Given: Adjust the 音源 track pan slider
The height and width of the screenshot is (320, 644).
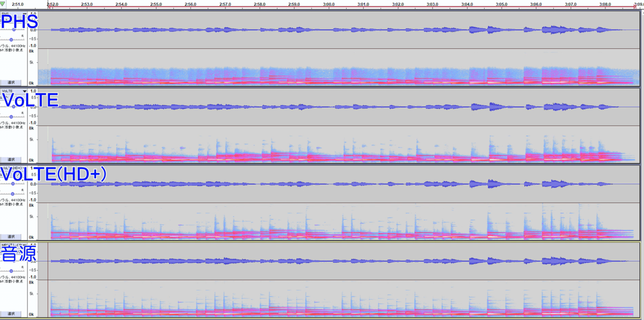Looking at the screenshot, I should tap(12, 270).
